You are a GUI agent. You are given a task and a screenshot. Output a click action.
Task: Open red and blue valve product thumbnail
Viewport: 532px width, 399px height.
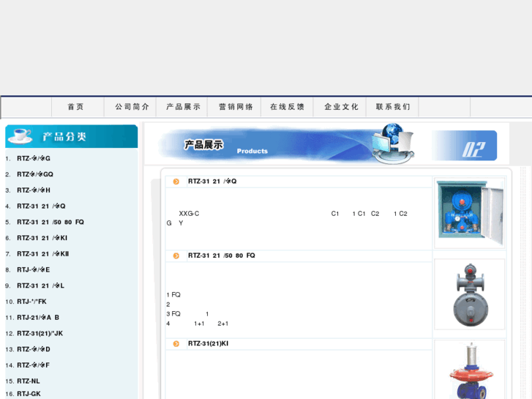[470, 370]
